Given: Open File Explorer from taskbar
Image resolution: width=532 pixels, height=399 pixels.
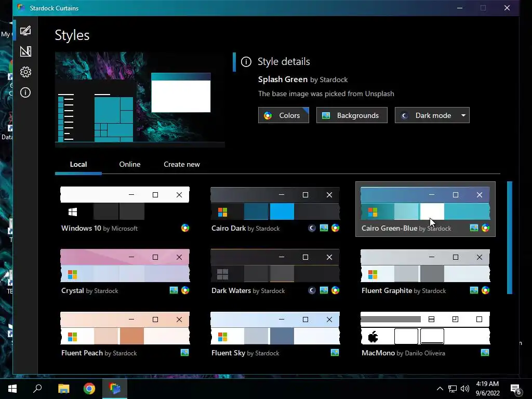Looking at the screenshot, I should click(63, 389).
